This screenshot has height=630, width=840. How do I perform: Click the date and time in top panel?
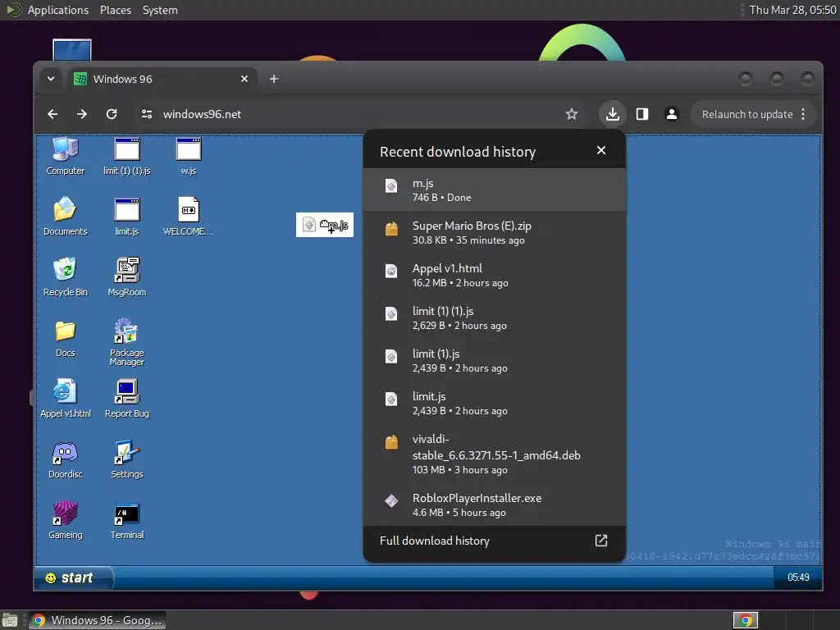(792, 10)
